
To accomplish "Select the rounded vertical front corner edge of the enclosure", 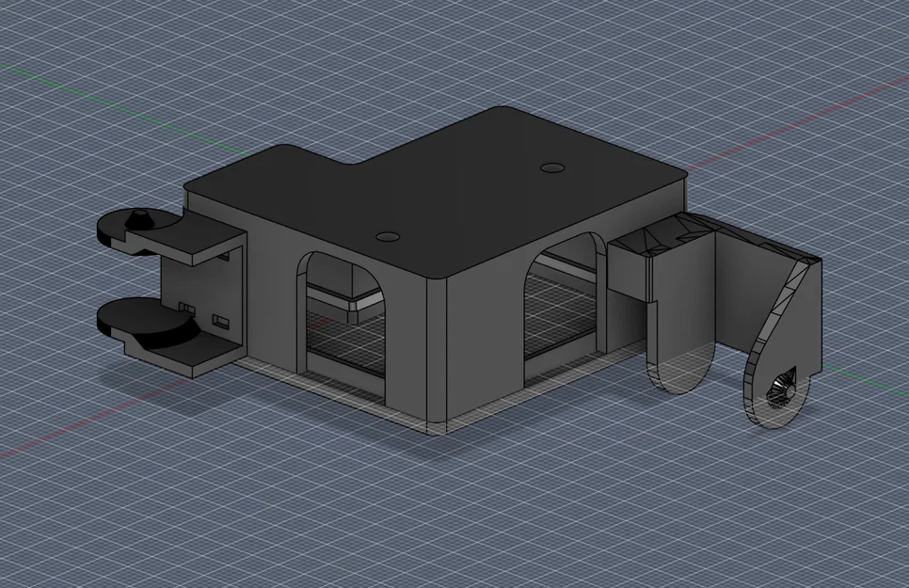I will coord(438,356).
